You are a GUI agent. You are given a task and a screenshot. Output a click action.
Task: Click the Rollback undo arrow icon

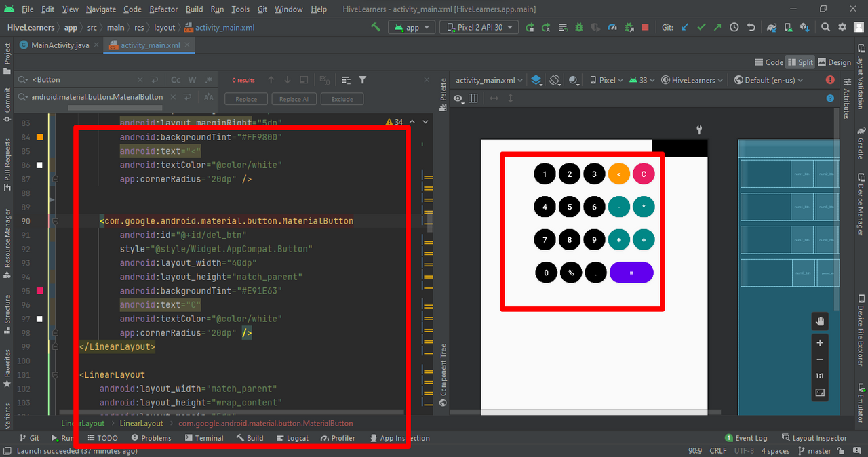click(x=751, y=28)
